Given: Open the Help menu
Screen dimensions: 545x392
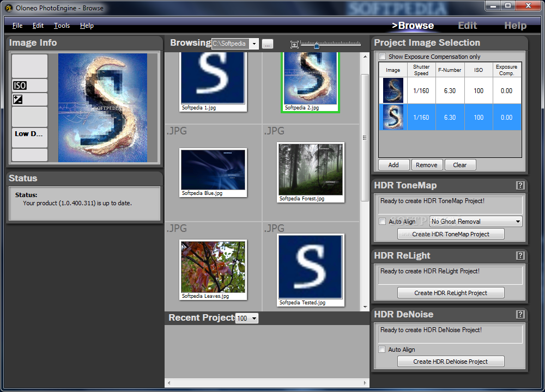Looking at the screenshot, I should pyautogui.click(x=87, y=26).
